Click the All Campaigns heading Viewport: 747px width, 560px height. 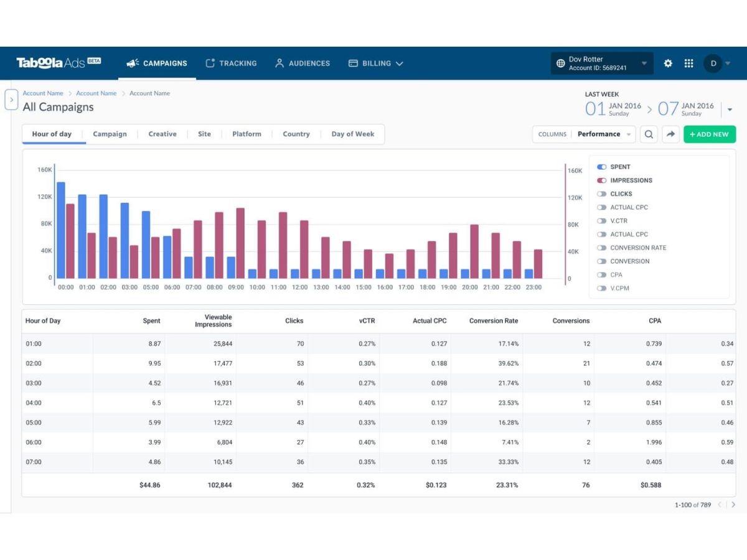58,107
